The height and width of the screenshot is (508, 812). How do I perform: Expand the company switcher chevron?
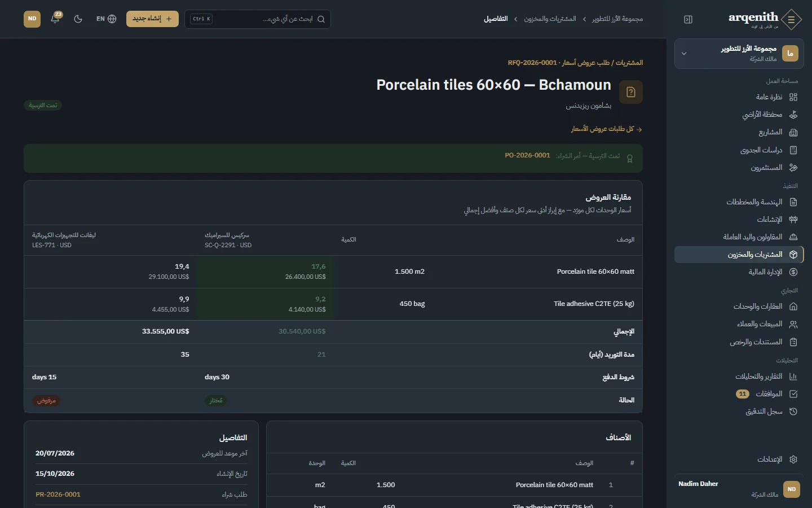tap(684, 54)
